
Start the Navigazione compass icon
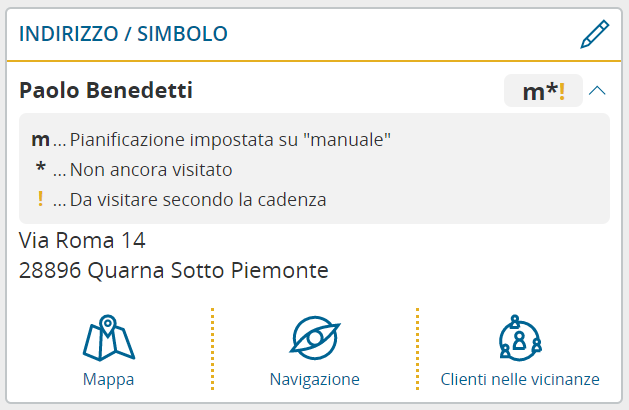coord(315,338)
